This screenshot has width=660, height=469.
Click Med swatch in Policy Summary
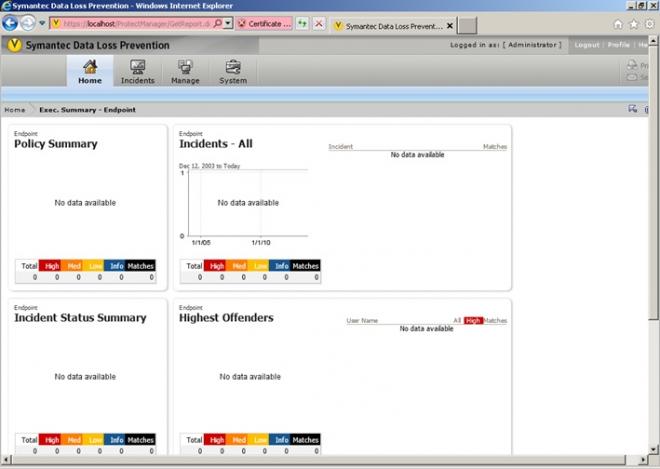pyautogui.click(x=72, y=266)
